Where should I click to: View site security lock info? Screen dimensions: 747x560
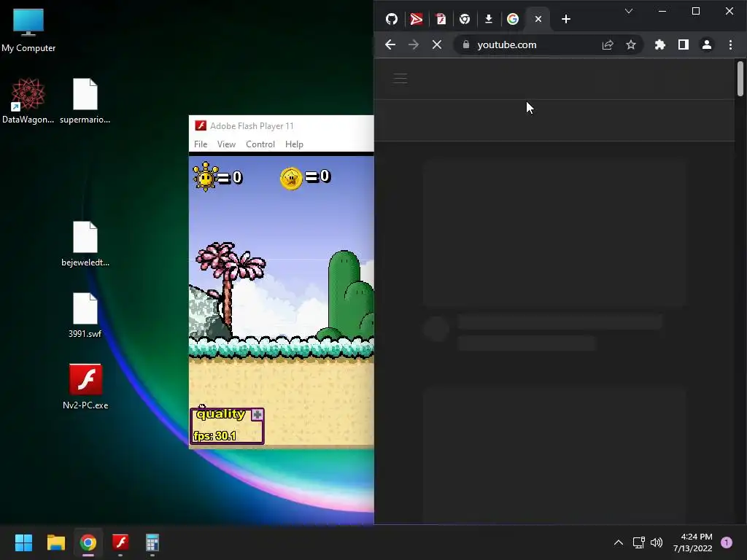click(466, 44)
